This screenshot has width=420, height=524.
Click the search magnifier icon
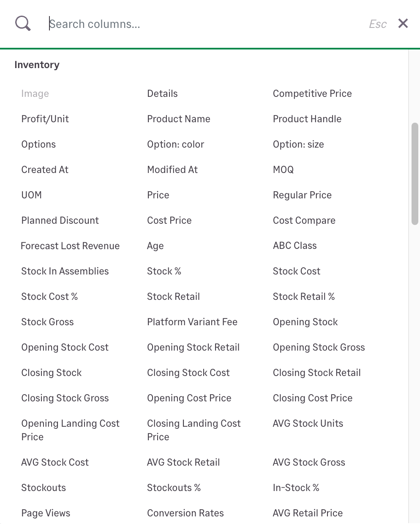point(22,23)
